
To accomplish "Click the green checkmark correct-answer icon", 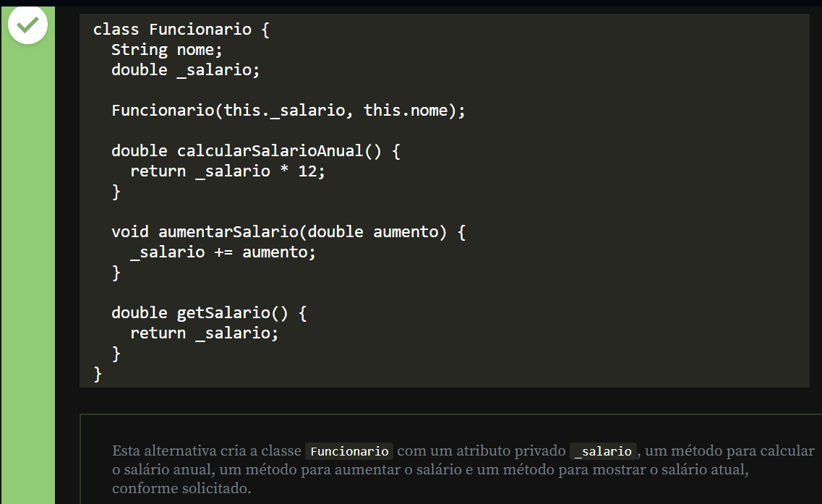I will (27, 25).
